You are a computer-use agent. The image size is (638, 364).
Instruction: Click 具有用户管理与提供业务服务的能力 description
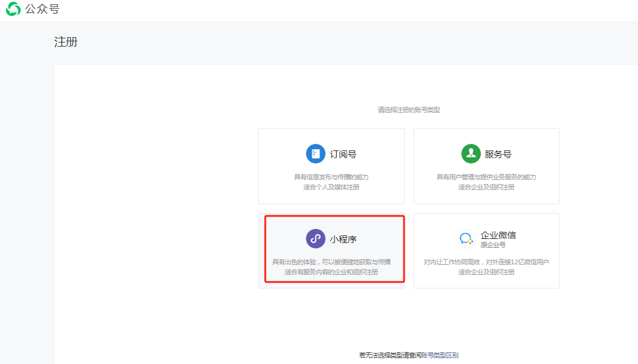pos(486,177)
